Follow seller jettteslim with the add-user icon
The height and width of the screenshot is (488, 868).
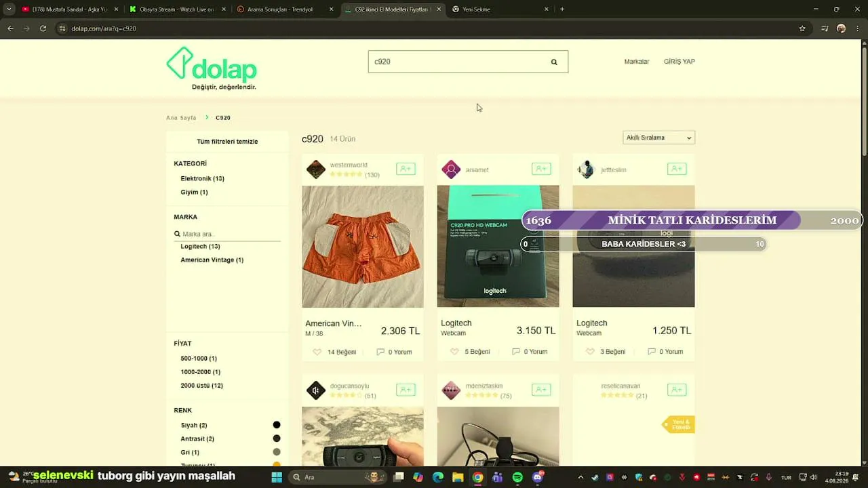pyautogui.click(x=677, y=169)
